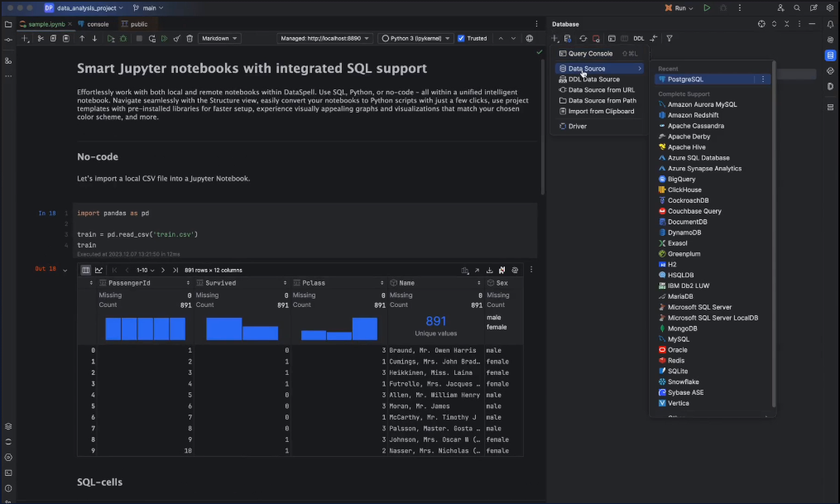Select Query Console menu item
Image resolution: width=840 pixels, height=504 pixels.
[599, 54]
